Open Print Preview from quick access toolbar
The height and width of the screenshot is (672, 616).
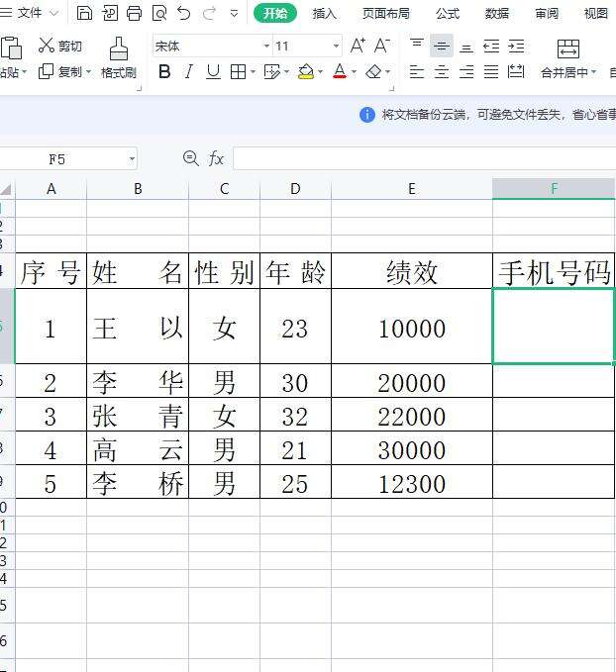(158, 13)
